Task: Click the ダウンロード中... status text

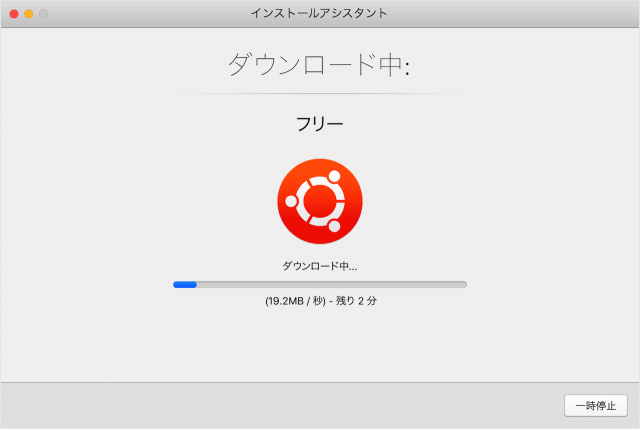Action: [x=320, y=266]
